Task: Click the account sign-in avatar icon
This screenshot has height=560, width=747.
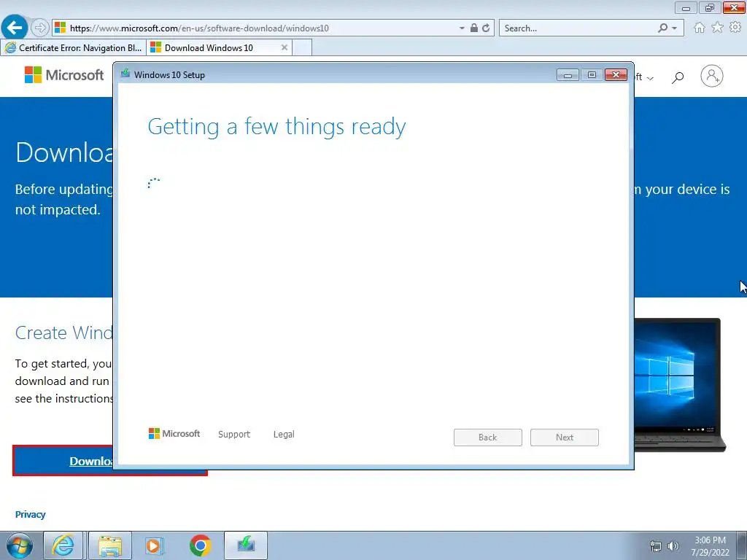Action: (712, 76)
